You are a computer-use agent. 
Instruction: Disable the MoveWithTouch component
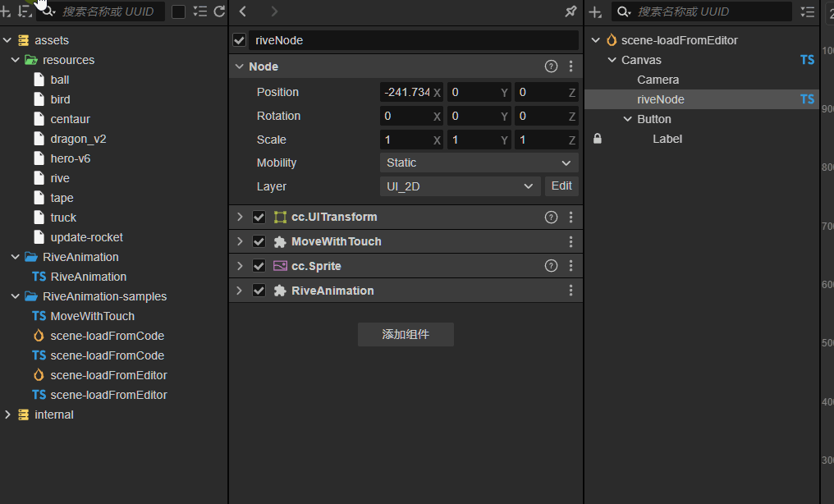pyautogui.click(x=259, y=241)
